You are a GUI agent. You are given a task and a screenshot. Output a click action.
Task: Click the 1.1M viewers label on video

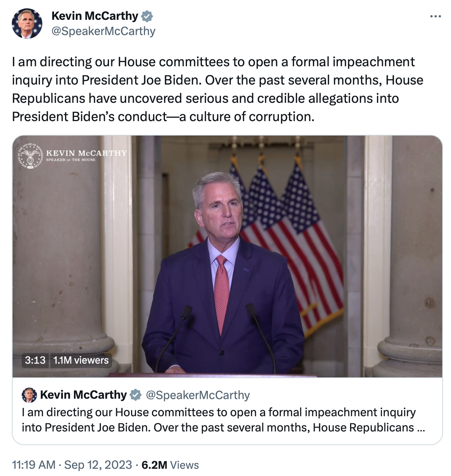[81, 360]
